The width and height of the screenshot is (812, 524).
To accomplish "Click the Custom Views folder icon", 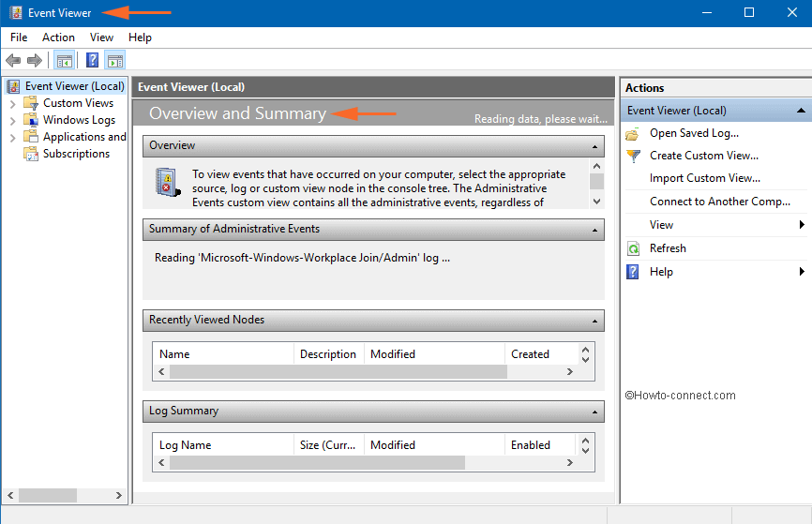I will point(31,103).
